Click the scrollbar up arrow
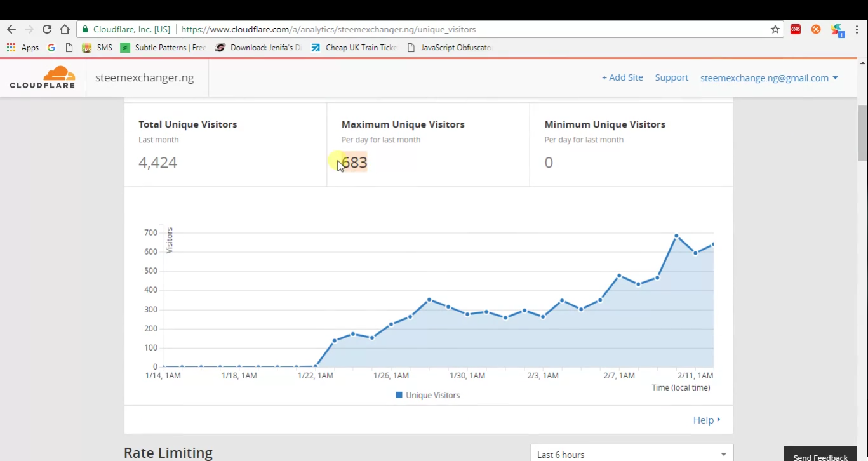 tap(863, 63)
